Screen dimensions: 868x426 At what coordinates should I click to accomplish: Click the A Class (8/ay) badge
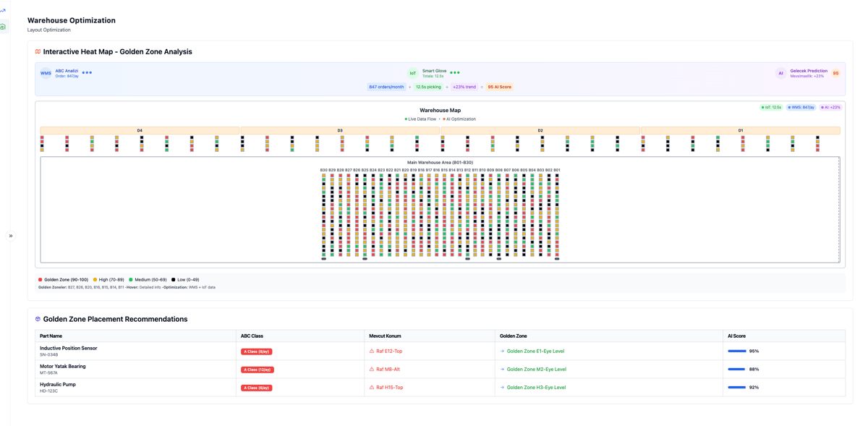(257, 352)
